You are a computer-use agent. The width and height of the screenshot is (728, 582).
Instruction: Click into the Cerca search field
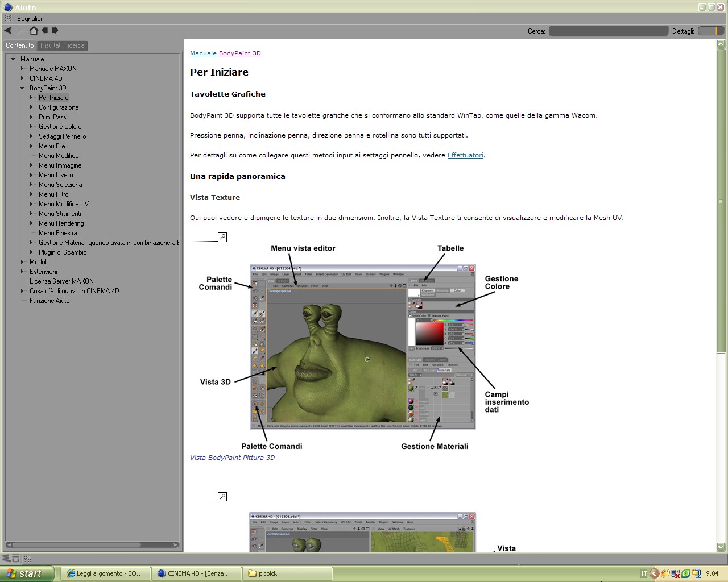click(x=608, y=31)
